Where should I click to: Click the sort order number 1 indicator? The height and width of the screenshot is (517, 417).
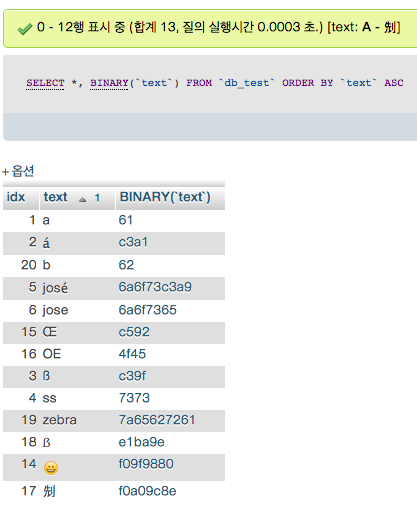coord(97,198)
